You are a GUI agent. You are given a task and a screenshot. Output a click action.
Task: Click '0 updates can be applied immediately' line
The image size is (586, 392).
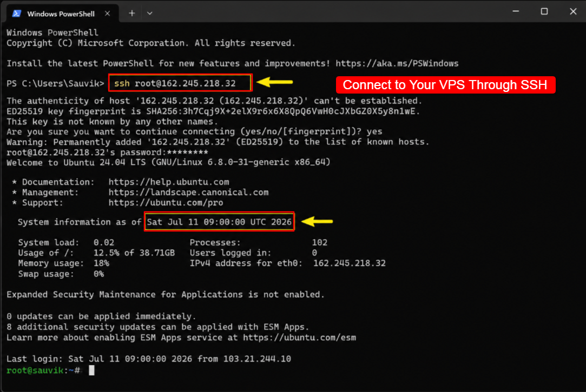click(101, 317)
